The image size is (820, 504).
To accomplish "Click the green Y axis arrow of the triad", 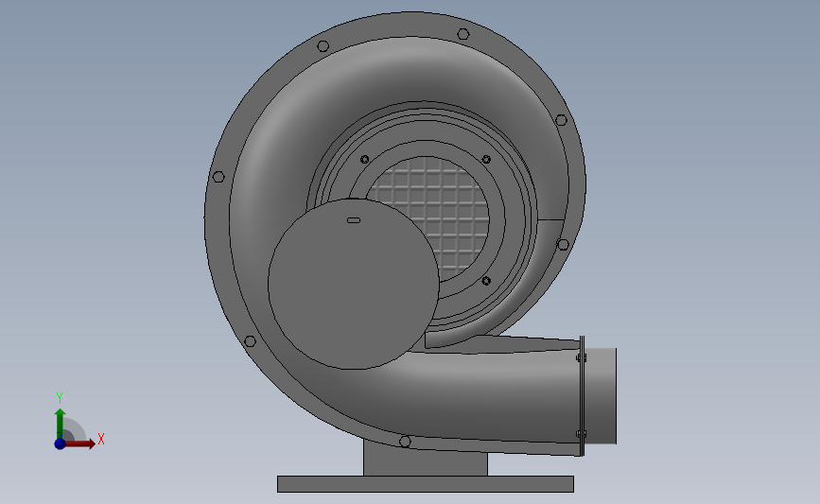I will coord(61,424).
